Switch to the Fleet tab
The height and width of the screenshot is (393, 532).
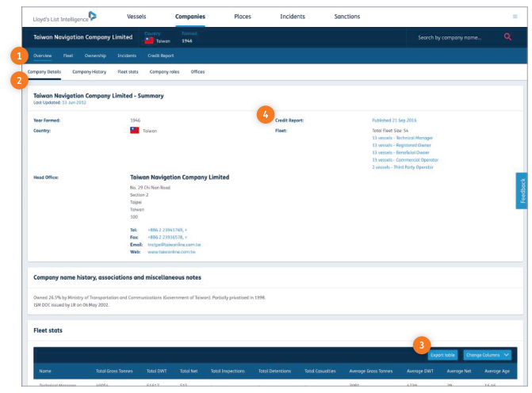[x=68, y=55]
